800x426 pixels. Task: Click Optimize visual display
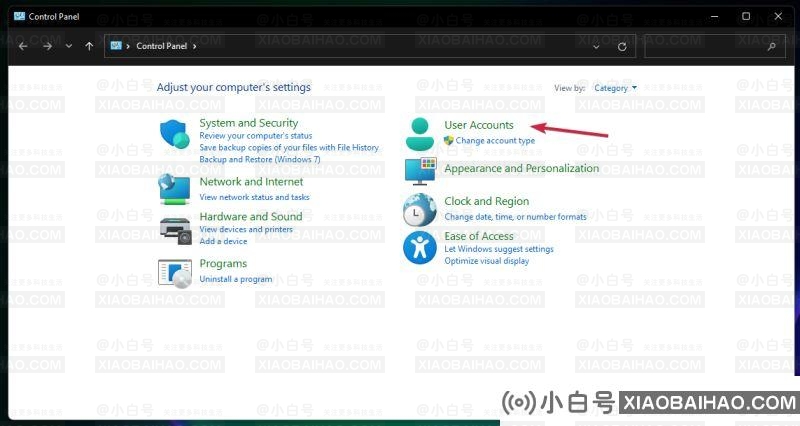coord(486,261)
